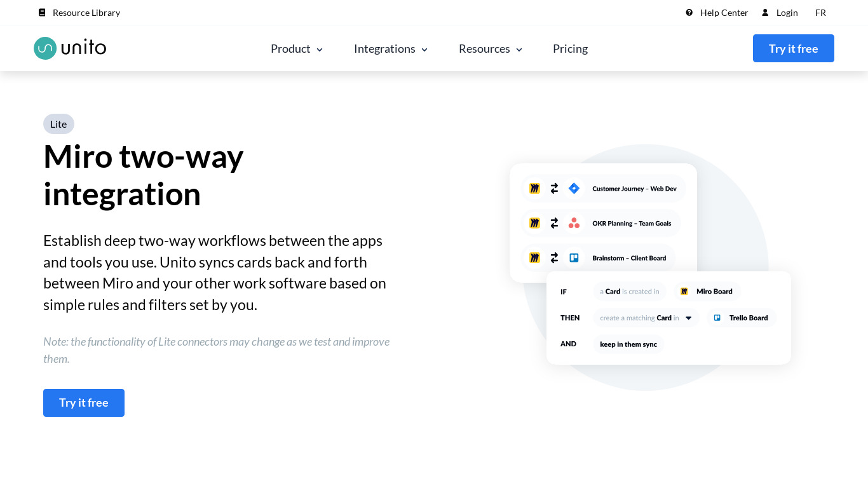Click the Trello Board pill

(742, 318)
